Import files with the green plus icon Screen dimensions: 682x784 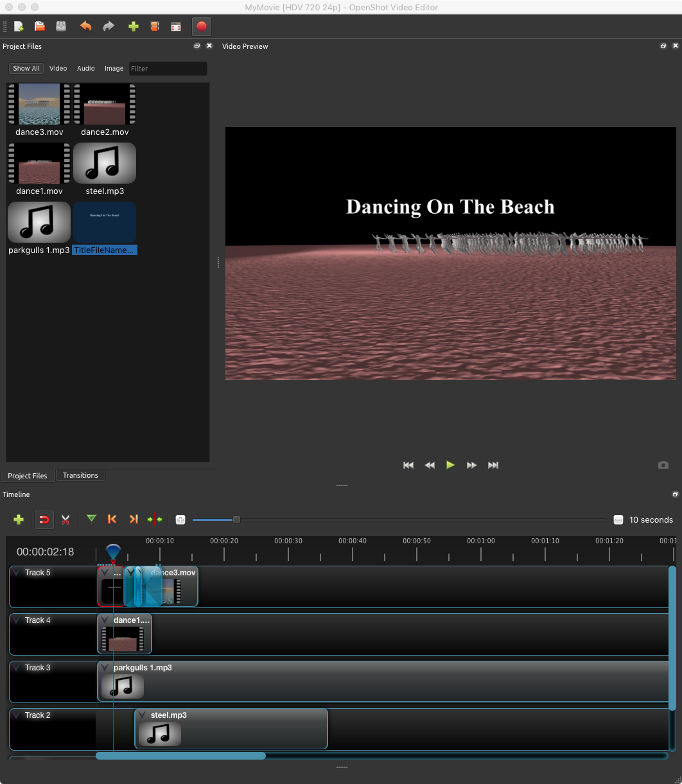133,26
